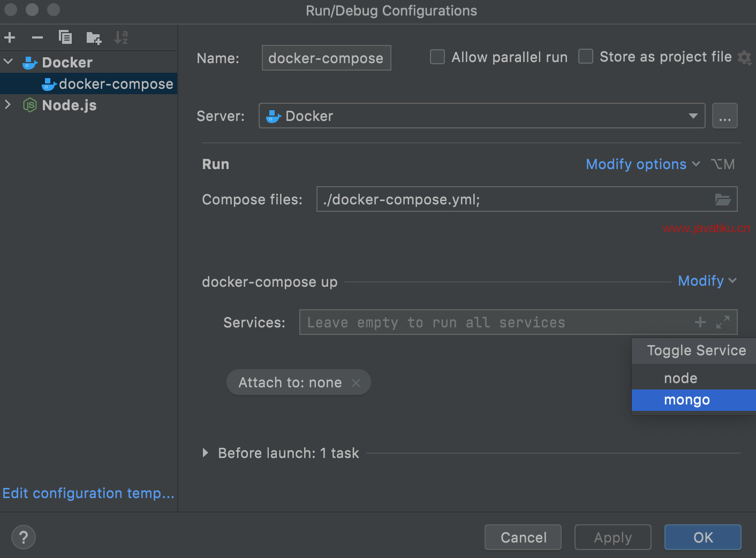Click the Apply button
This screenshot has height=558, width=756.
613,537
